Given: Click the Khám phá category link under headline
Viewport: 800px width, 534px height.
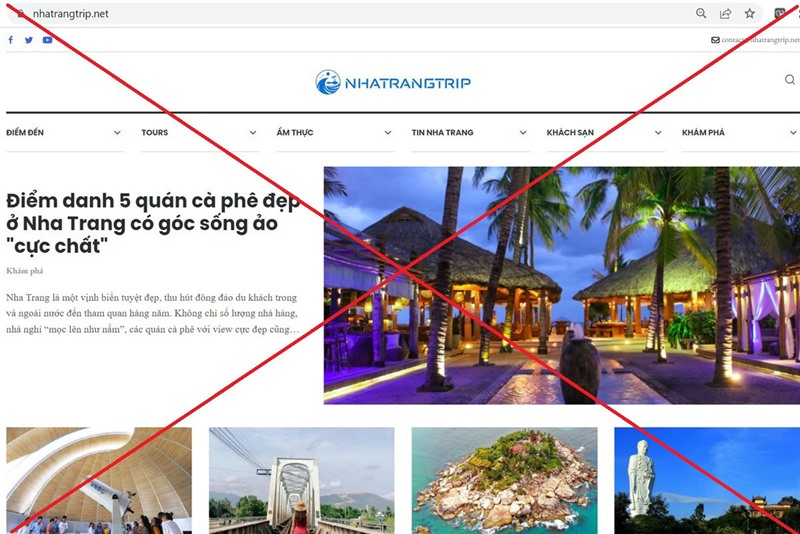Looking at the screenshot, I should point(24,271).
